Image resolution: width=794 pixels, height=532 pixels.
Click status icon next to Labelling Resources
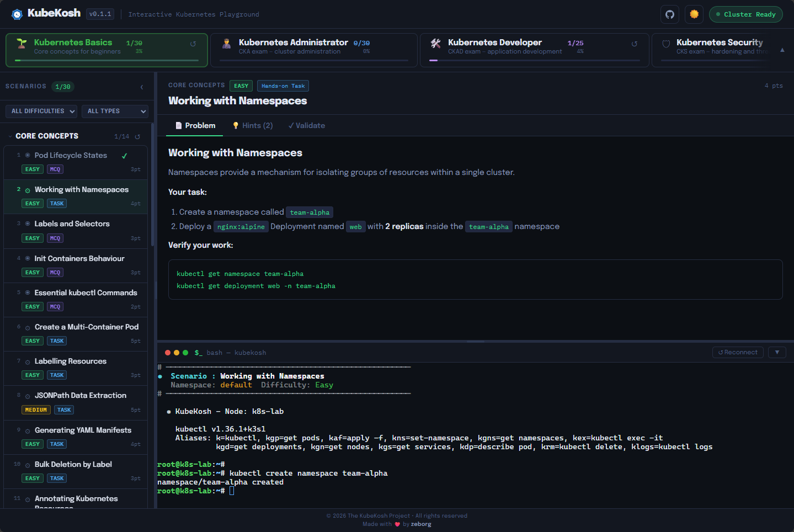pyautogui.click(x=28, y=362)
